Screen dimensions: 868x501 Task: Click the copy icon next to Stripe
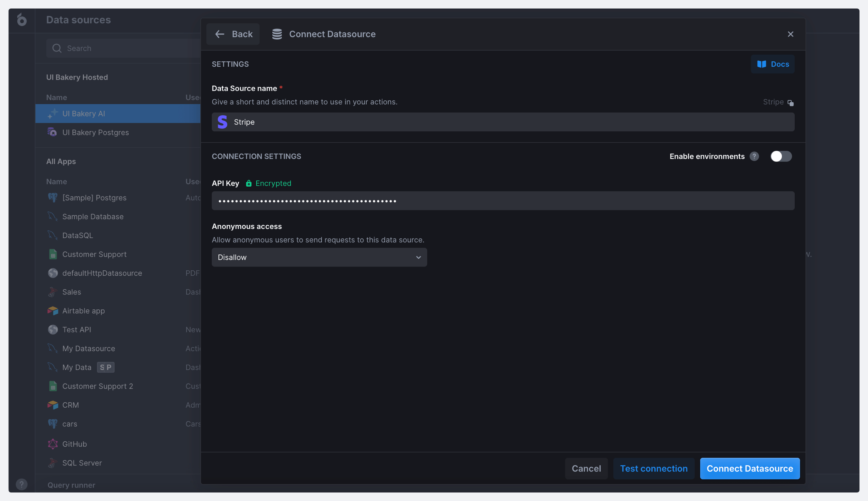790,103
